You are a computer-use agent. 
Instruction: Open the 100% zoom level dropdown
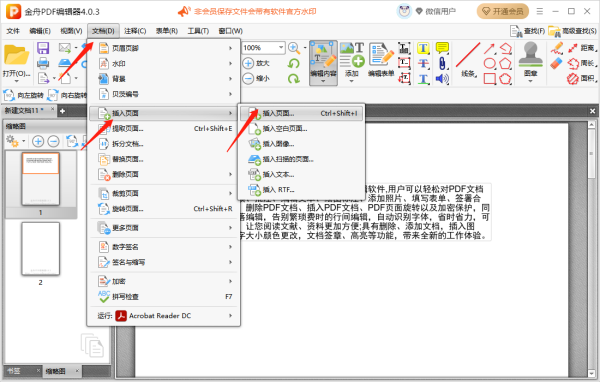click(x=281, y=47)
